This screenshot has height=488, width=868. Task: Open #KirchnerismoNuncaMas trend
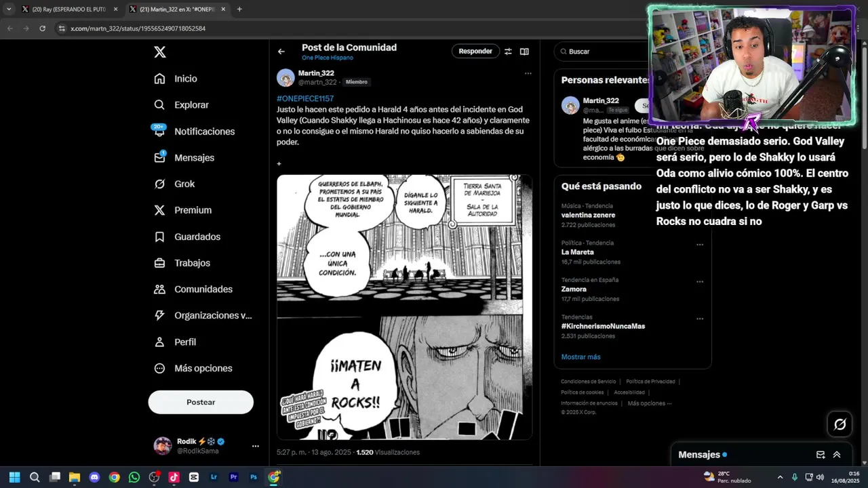point(603,326)
